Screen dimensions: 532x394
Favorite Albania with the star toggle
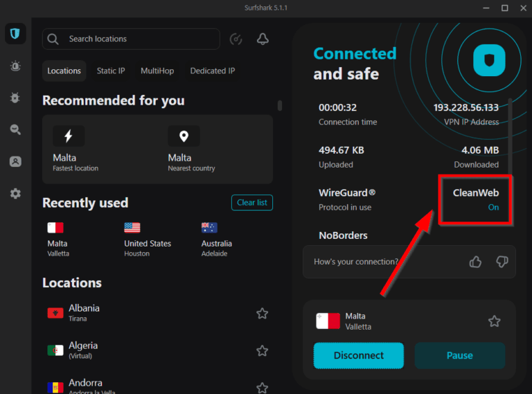click(262, 314)
